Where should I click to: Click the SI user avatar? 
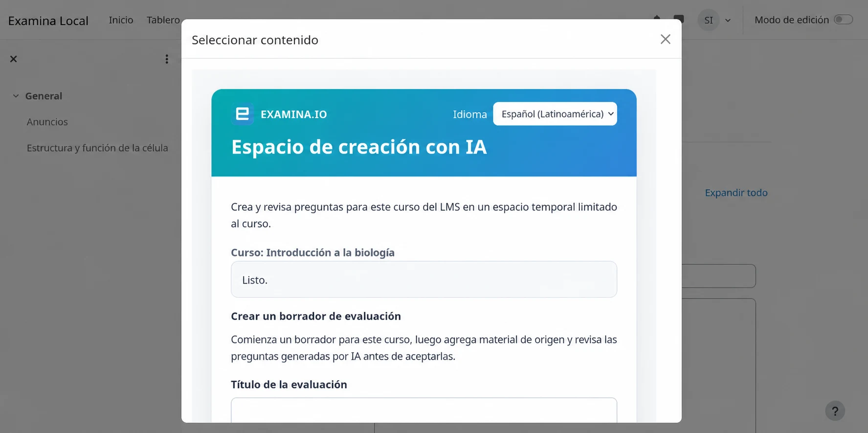709,20
